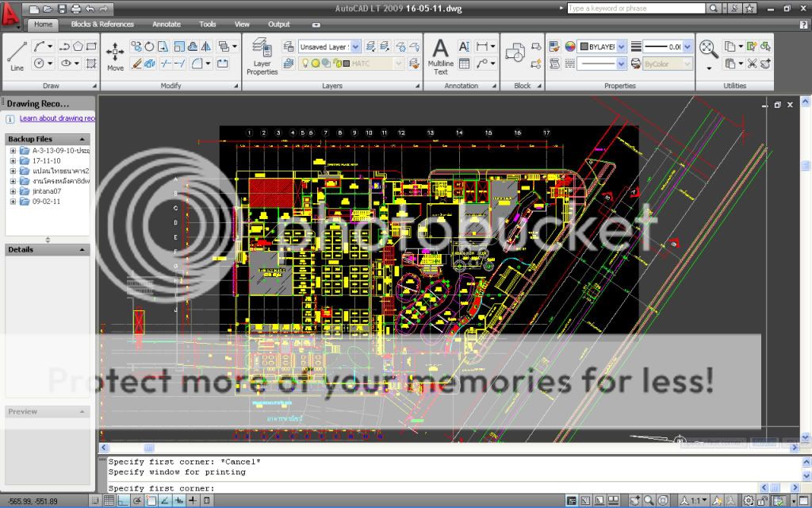Select the jintana07 backup file entry
The height and width of the screenshot is (508, 812).
[x=46, y=191]
